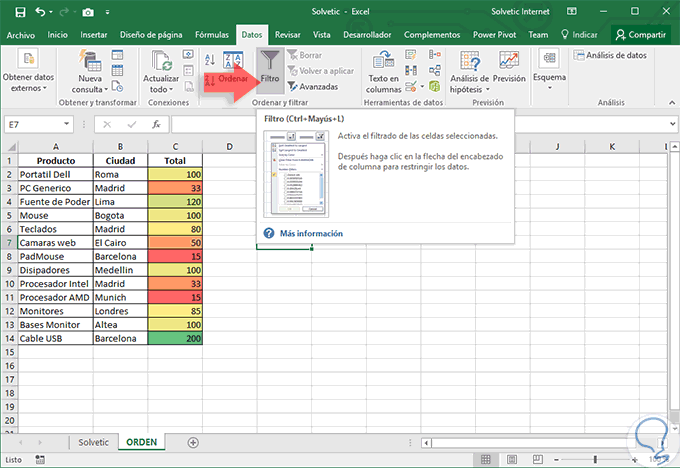This screenshot has height=468, width=680.
Task: Sort descending with the Z-A icon
Action: point(209,80)
